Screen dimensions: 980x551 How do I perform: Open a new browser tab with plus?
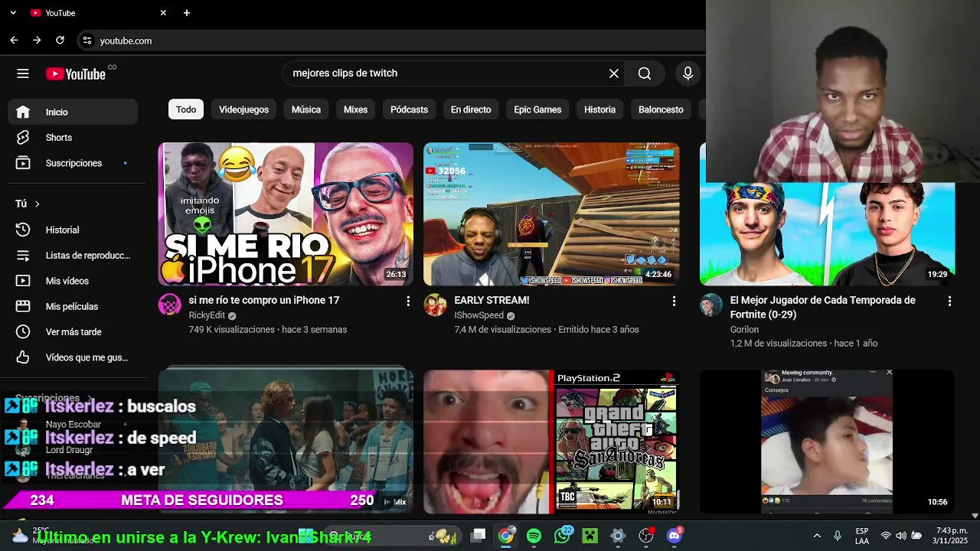[x=187, y=13]
